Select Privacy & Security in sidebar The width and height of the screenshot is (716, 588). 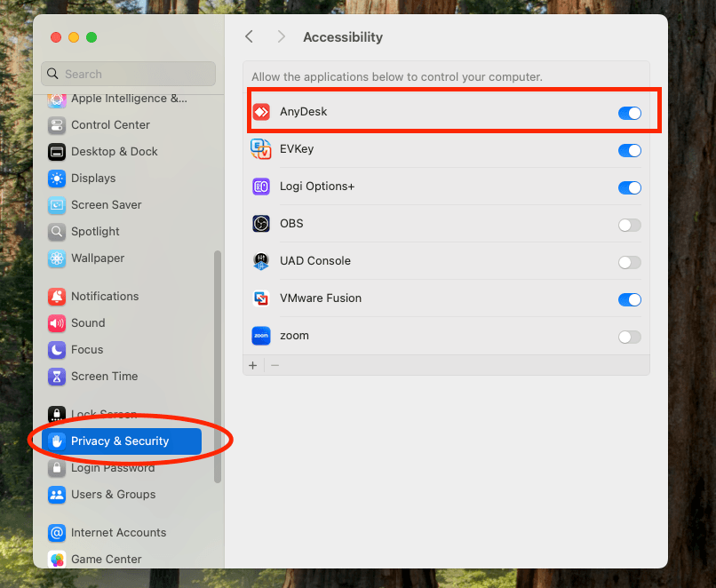[x=120, y=441]
